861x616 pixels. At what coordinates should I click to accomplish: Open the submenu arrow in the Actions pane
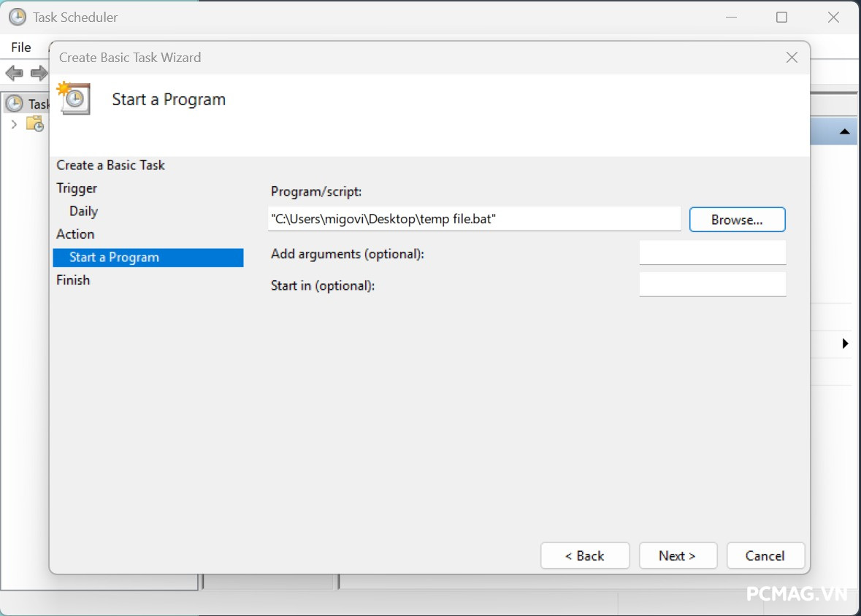[845, 343]
